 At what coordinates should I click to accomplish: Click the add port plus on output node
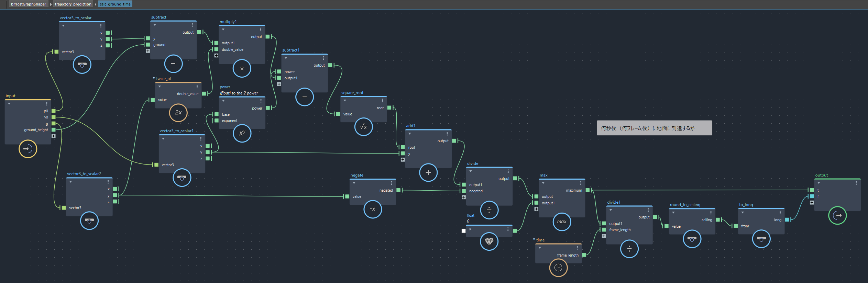(x=812, y=203)
